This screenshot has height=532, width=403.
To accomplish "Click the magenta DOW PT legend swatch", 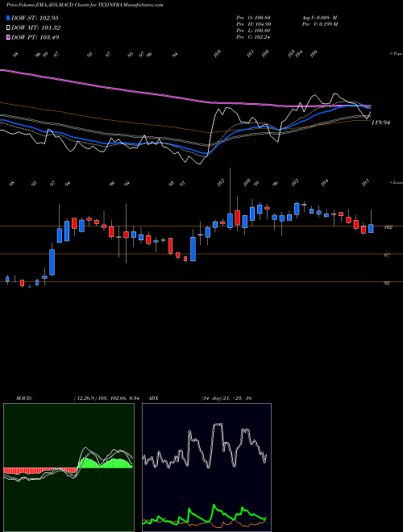I will tap(8, 37).
